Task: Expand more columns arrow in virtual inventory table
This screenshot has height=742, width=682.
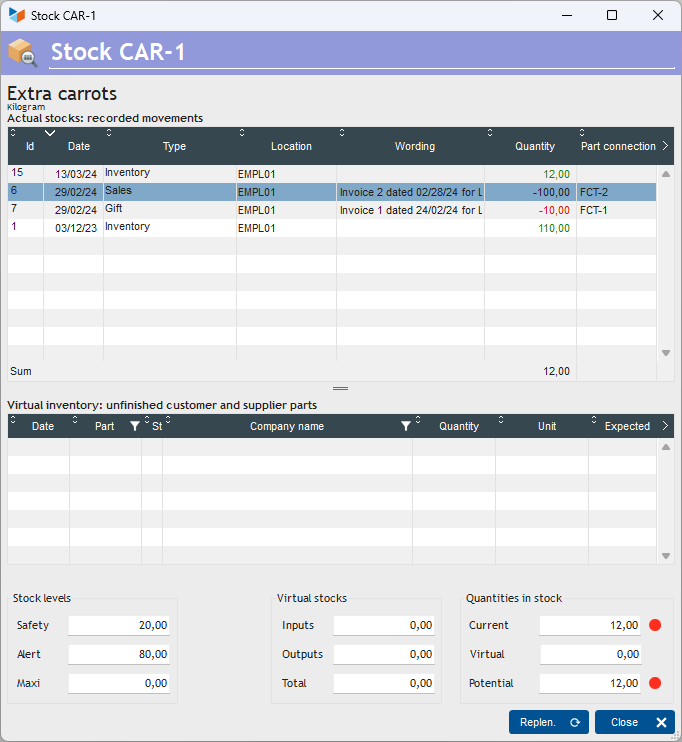Action: pos(666,426)
